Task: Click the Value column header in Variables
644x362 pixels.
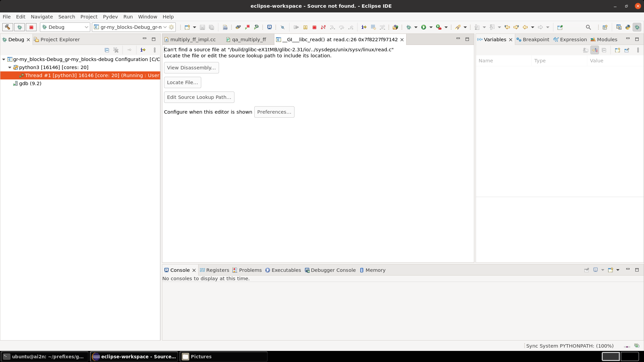Action: pos(615,61)
